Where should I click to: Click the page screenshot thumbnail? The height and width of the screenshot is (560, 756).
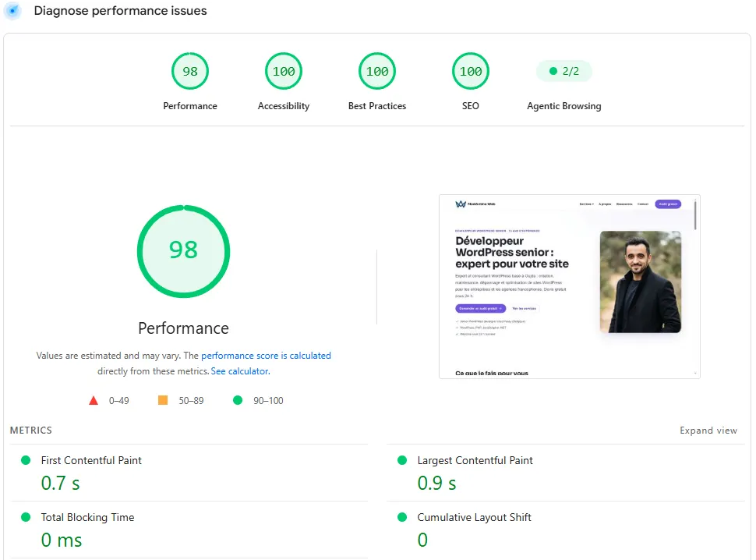pos(570,286)
